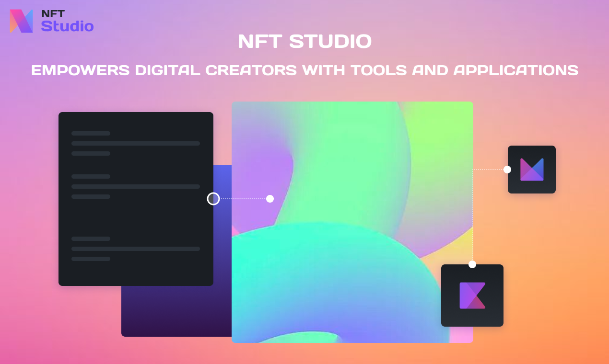
Task: Click the NFT STUDIO page title
Action: point(305,42)
